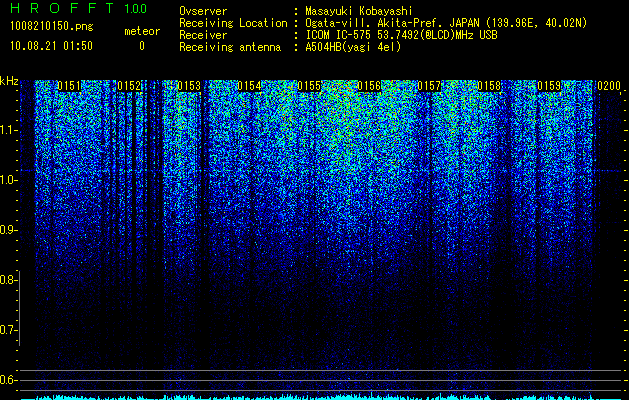Click the Ovserver label
The width and height of the screenshot is (629, 400).
pyautogui.click(x=203, y=11)
